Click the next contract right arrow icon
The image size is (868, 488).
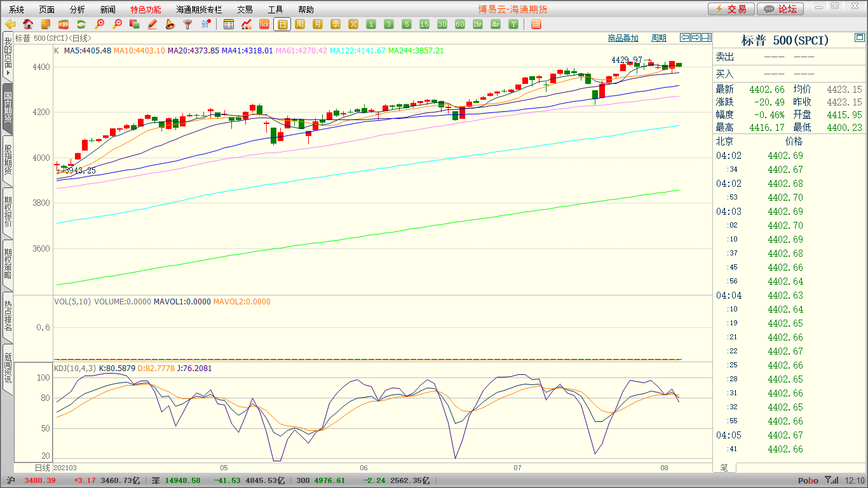[696, 37]
